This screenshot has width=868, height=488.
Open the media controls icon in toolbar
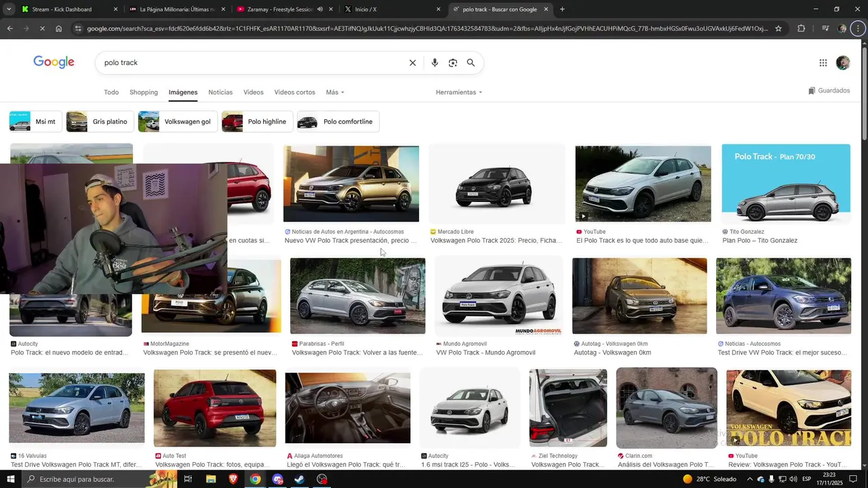click(x=825, y=28)
